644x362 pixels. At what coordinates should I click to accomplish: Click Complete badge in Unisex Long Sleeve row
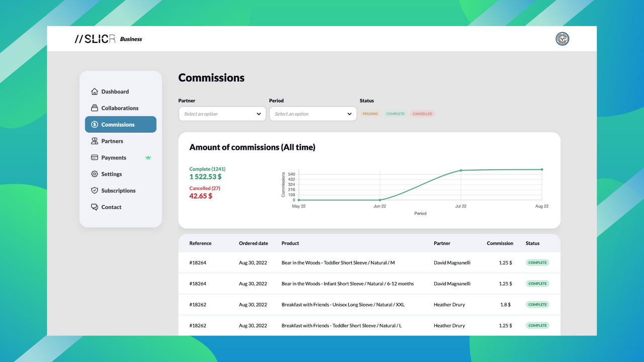pos(537,305)
